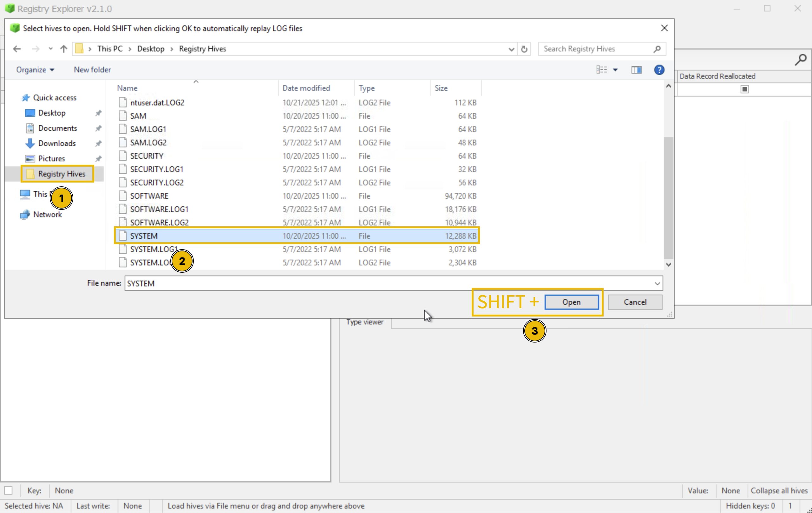This screenshot has height=513, width=812.
Task: Click Collapse all hives in the status bar
Action: [779, 490]
